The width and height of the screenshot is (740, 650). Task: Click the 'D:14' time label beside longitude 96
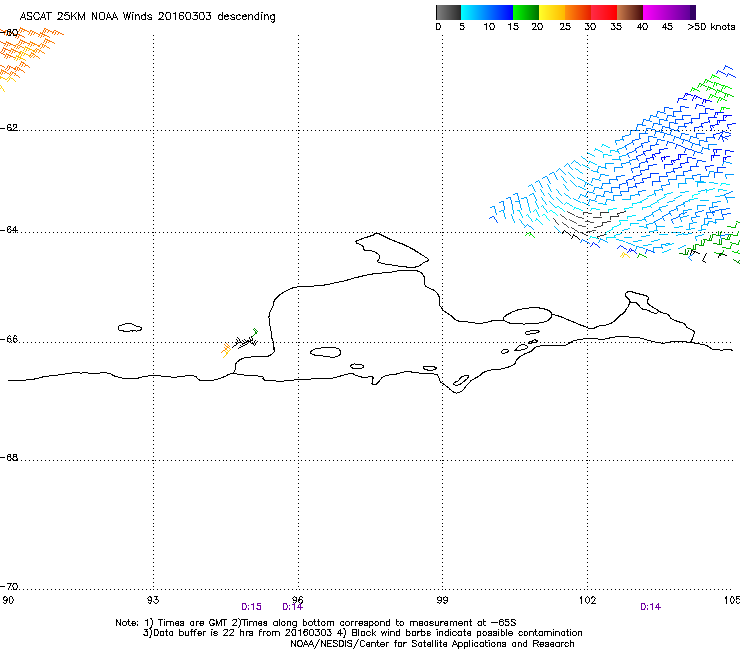(293, 607)
